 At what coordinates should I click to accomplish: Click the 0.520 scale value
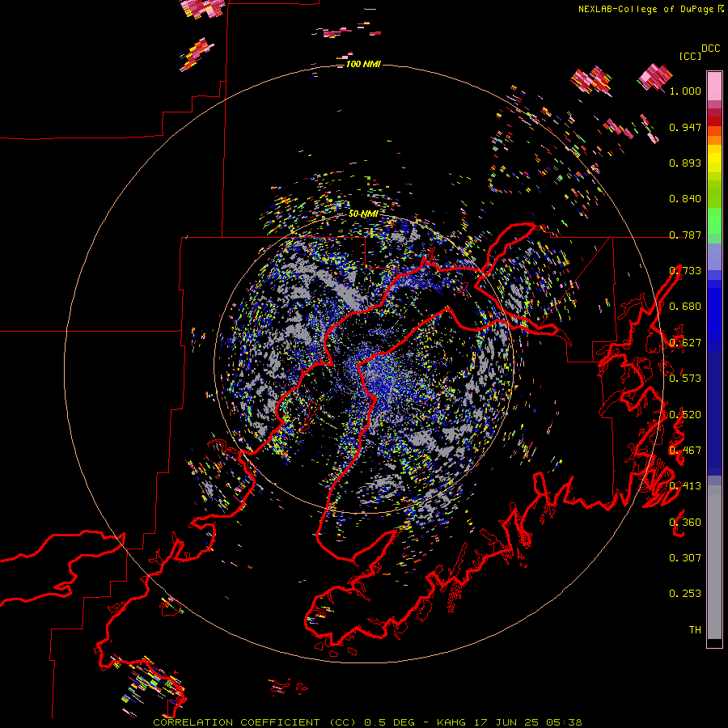(x=685, y=415)
